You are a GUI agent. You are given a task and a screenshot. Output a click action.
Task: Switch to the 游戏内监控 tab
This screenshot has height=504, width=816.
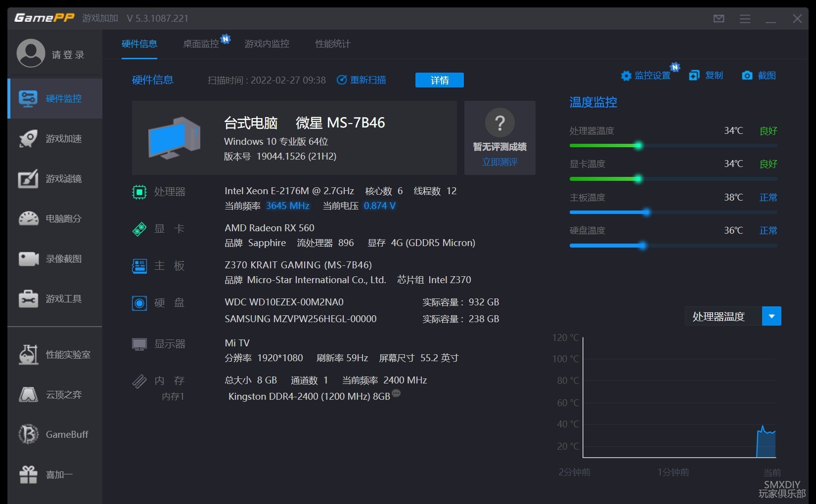pyautogui.click(x=267, y=44)
